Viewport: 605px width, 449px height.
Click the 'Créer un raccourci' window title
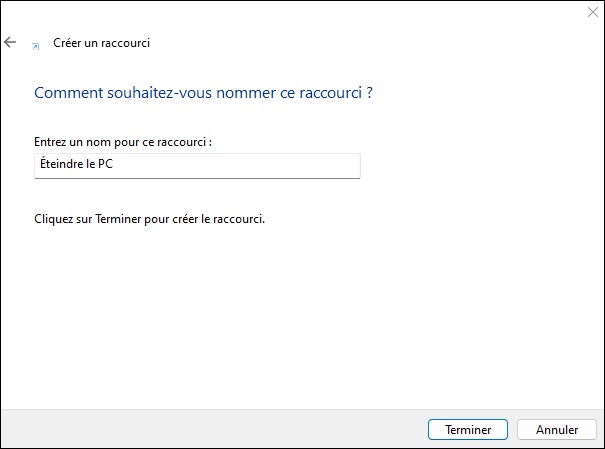(x=101, y=43)
